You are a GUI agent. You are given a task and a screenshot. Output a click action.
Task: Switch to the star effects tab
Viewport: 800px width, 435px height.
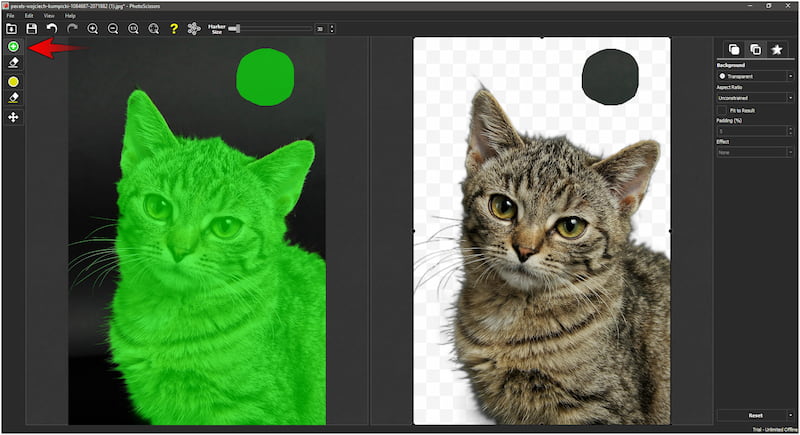tap(777, 49)
